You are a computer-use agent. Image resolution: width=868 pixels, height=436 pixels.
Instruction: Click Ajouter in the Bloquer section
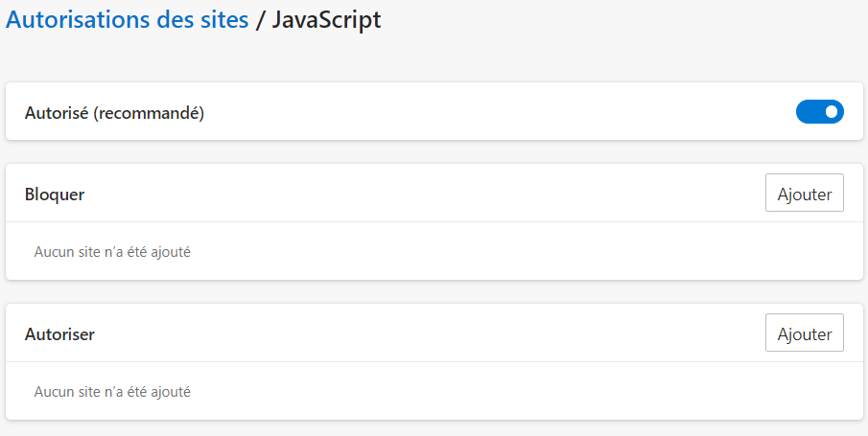804,193
